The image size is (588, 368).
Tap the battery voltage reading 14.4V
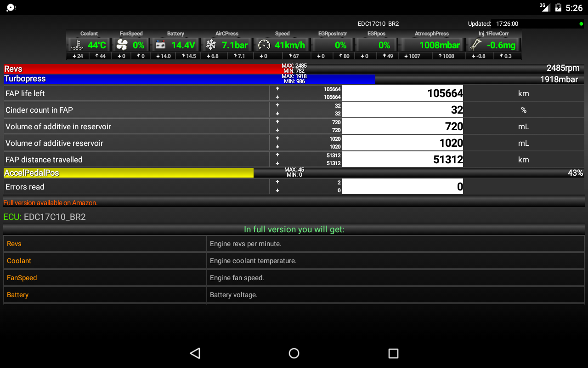(x=183, y=45)
